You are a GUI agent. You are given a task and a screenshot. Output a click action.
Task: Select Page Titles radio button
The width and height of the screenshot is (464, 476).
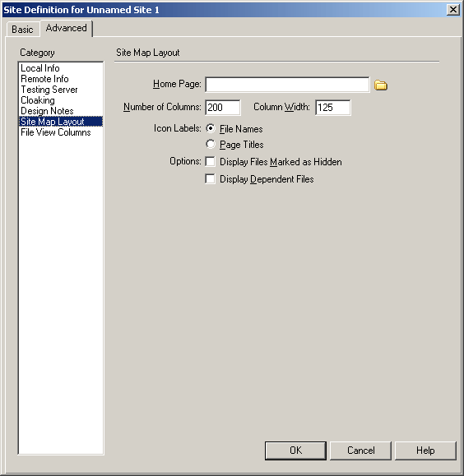pyautogui.click(x=211, y=144)
